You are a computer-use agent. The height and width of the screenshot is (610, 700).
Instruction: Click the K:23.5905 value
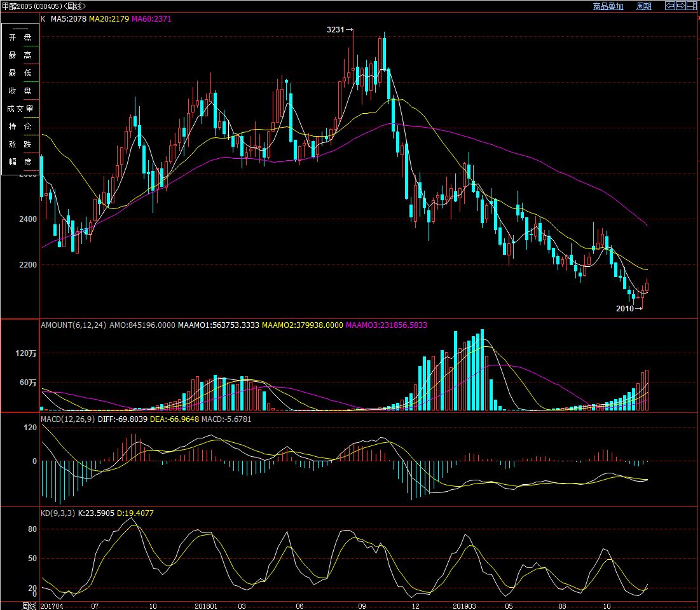[97, 513]
